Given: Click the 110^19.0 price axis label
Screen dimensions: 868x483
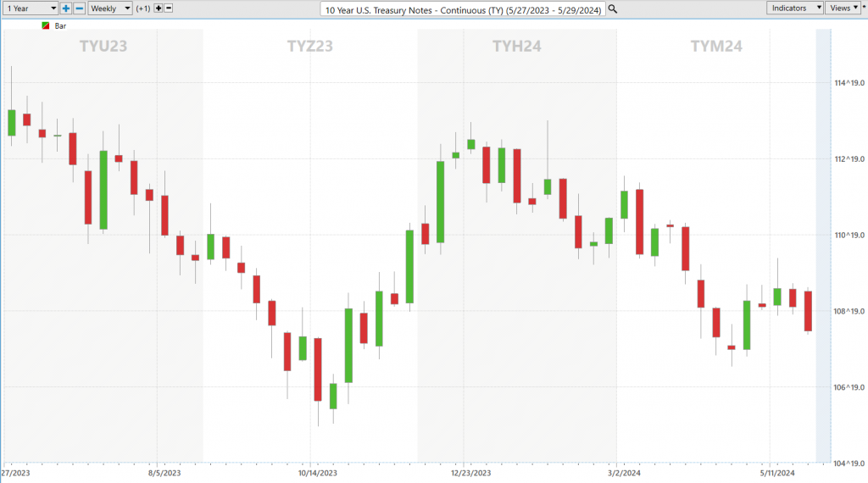Looking at the screenshot, I should (x=849, y=235).
